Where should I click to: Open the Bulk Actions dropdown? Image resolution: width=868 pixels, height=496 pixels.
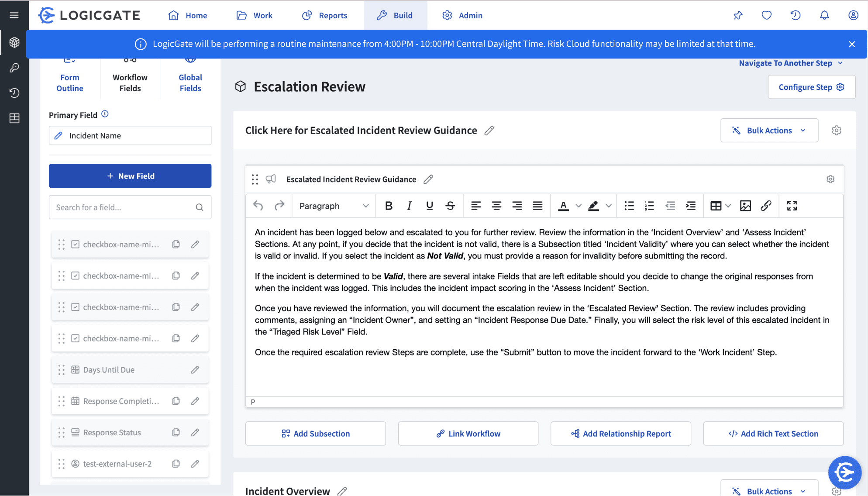769,131
